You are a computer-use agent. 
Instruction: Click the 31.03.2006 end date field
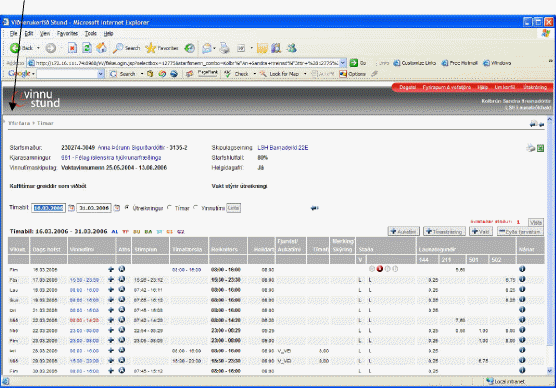point(94,208)
